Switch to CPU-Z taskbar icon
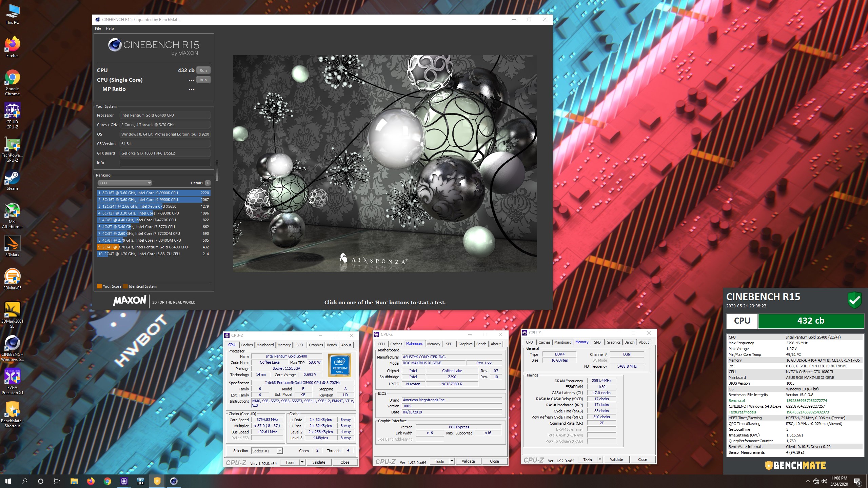The width and height of the screenshot is (868, 488). [124, 481]
